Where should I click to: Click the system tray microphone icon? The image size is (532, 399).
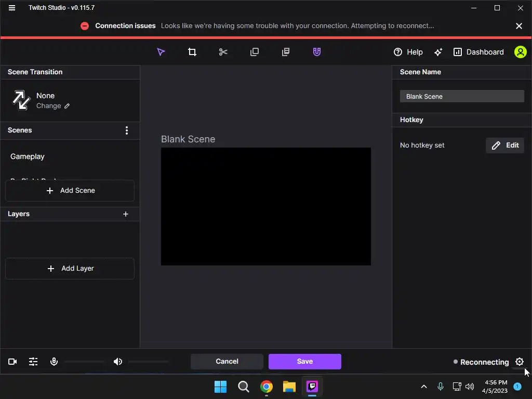point(441,387)
